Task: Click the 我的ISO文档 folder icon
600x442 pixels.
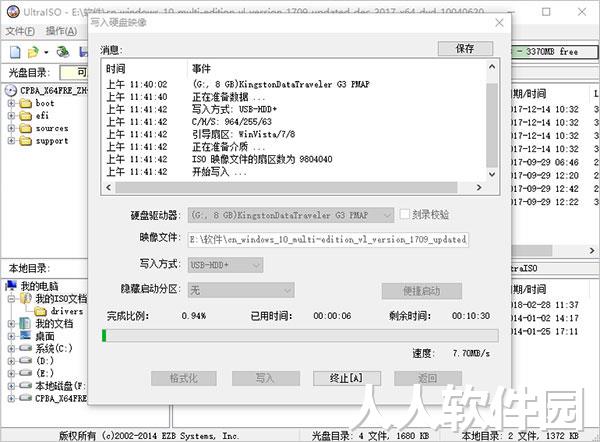Action: click(x=26, y=298)
